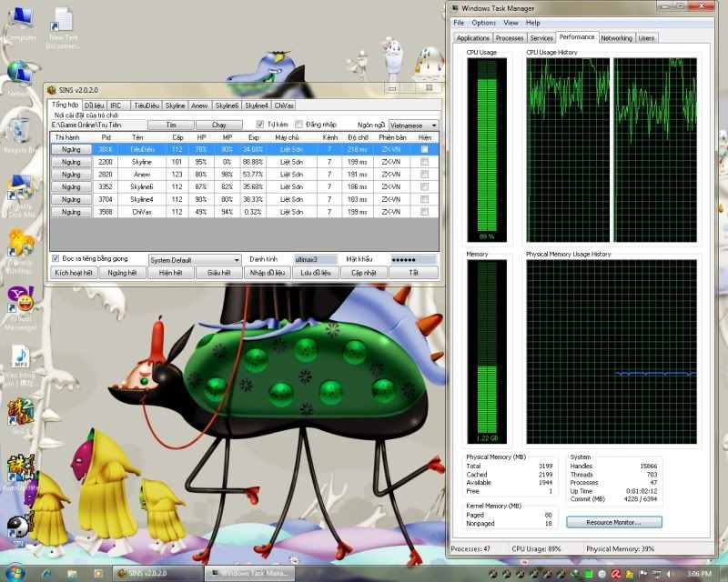Open the System Default voice dropdown

coord(195,260)
